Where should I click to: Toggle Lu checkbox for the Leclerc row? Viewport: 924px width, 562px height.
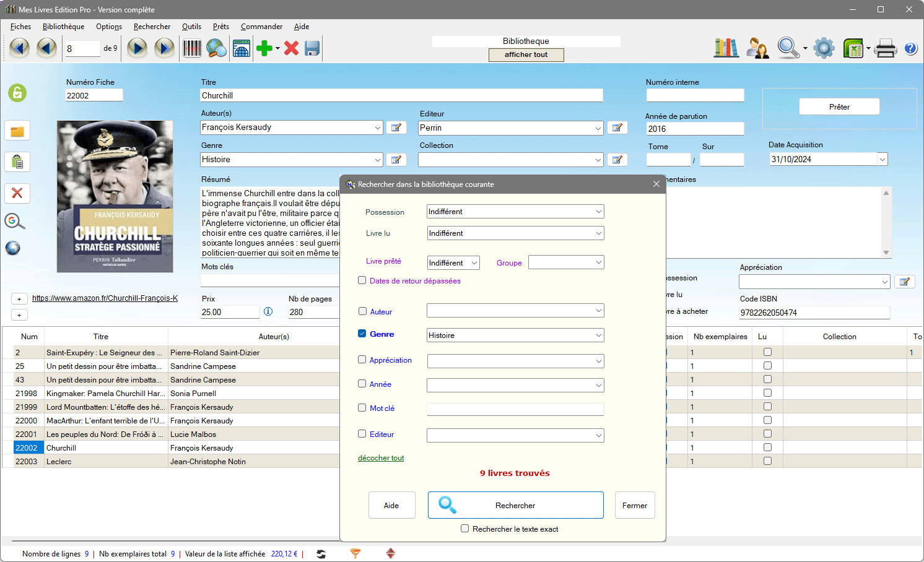click(768, 461)
